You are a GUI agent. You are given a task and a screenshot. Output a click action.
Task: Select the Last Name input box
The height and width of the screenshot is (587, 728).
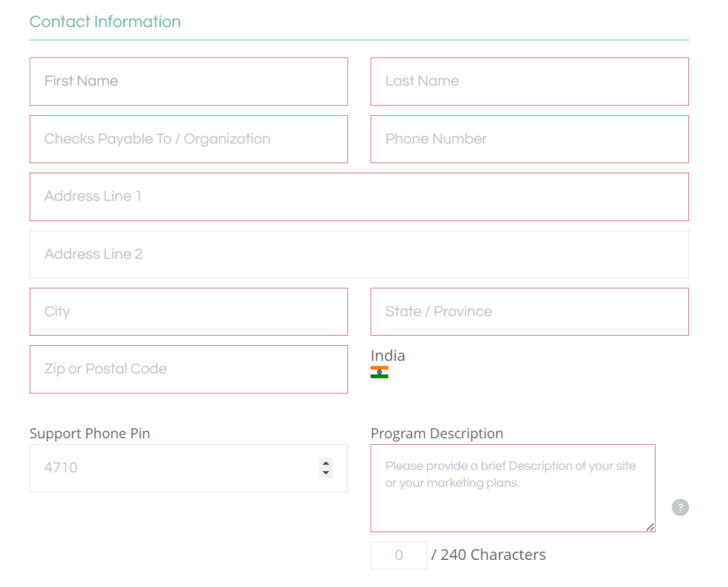pos(529,81)
